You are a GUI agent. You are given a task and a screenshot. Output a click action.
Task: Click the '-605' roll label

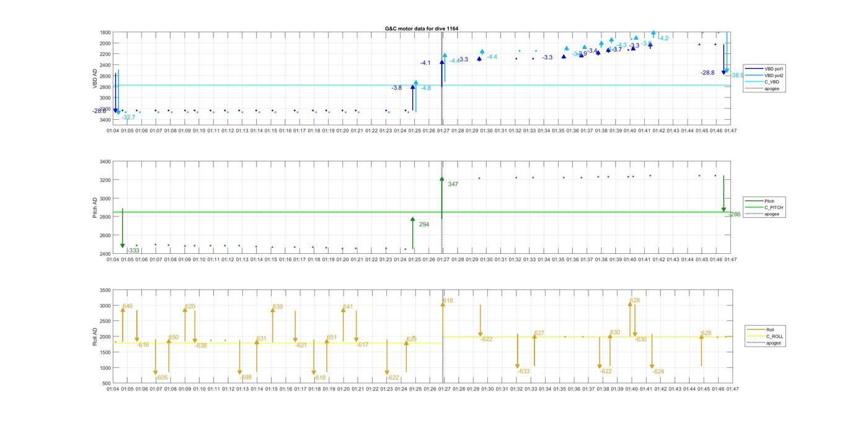click(x=162, y=378)
